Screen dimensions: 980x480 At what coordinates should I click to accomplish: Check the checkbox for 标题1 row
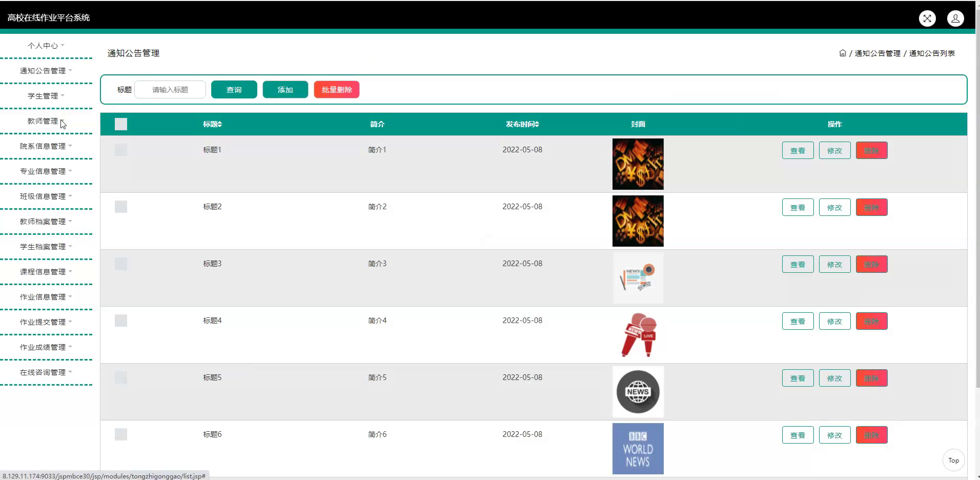[x=121, y=150]
